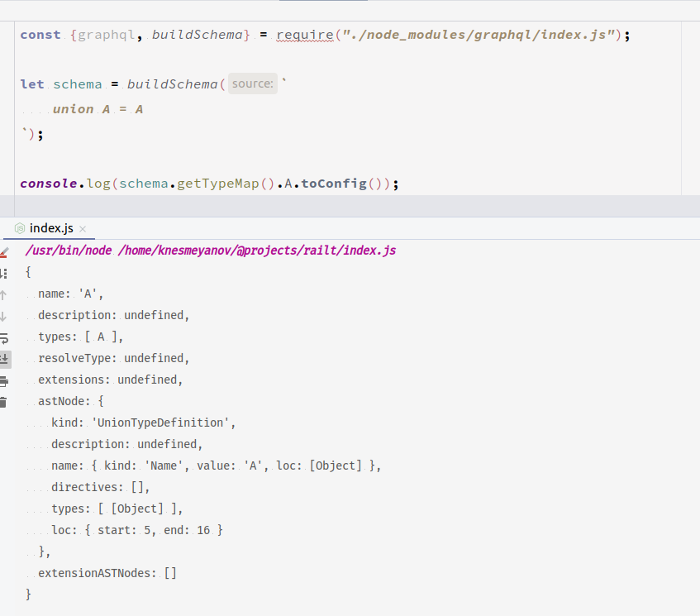Click getTypeMap in the console.log line
Viewport: 700px width, 616px height.
(x=218, y=184)
